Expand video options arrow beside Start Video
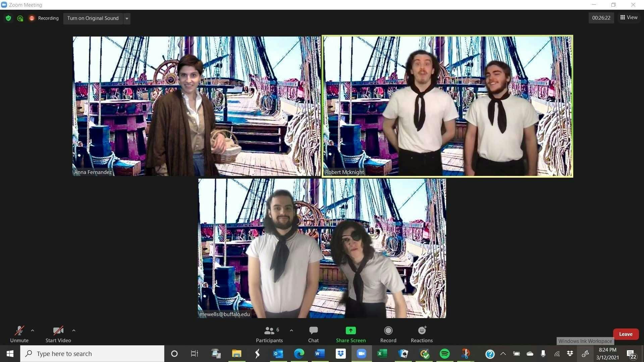Image resolution: width=644 pixels, height=362 pixels. [x=74, y=330]
